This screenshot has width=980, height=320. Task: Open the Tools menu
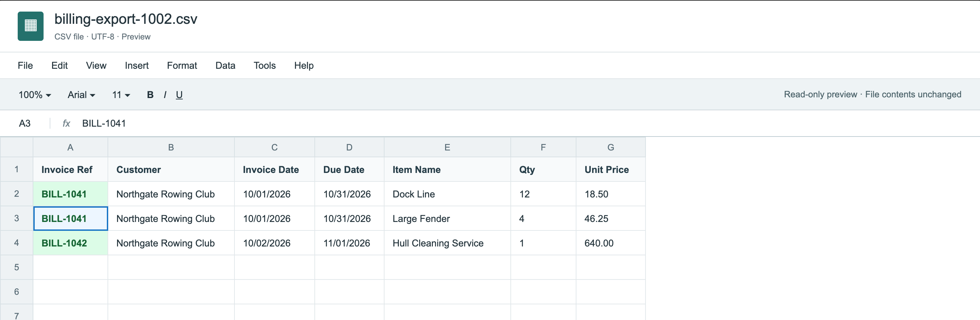264,65
